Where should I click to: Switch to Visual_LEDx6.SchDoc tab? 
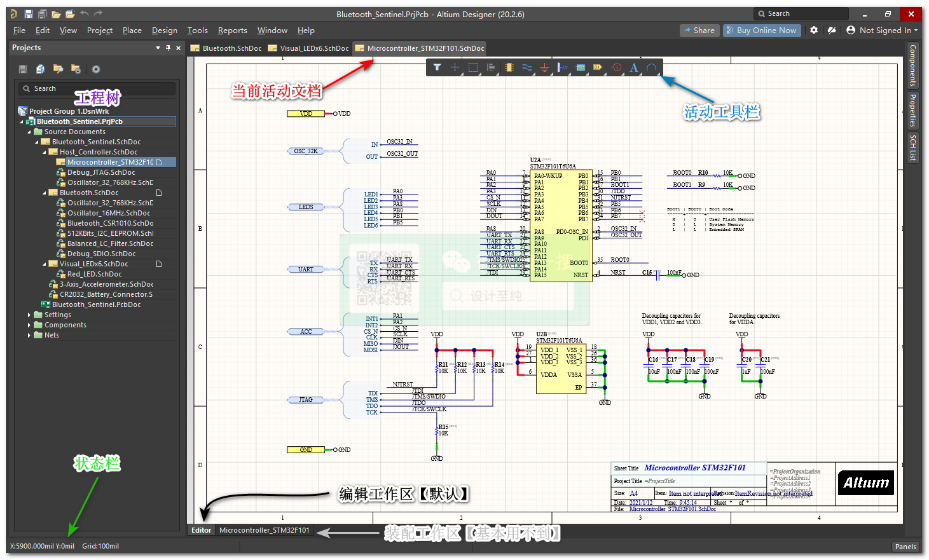point(308,48)
